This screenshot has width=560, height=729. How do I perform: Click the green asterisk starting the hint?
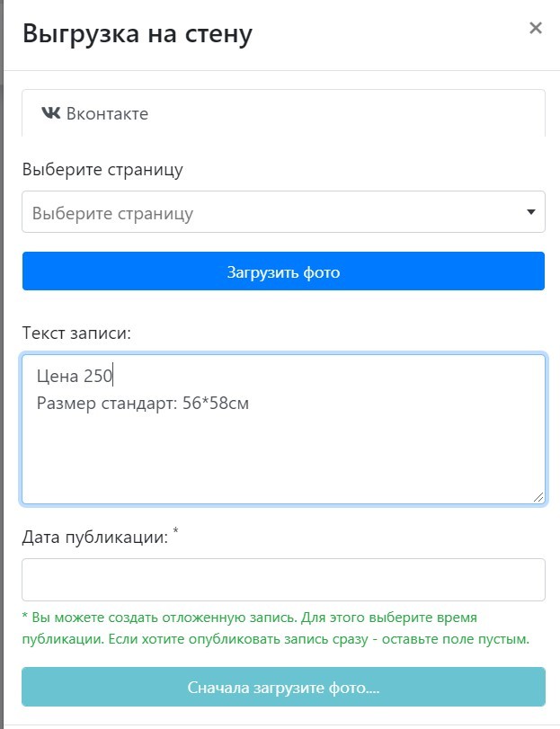click(25, 619)
